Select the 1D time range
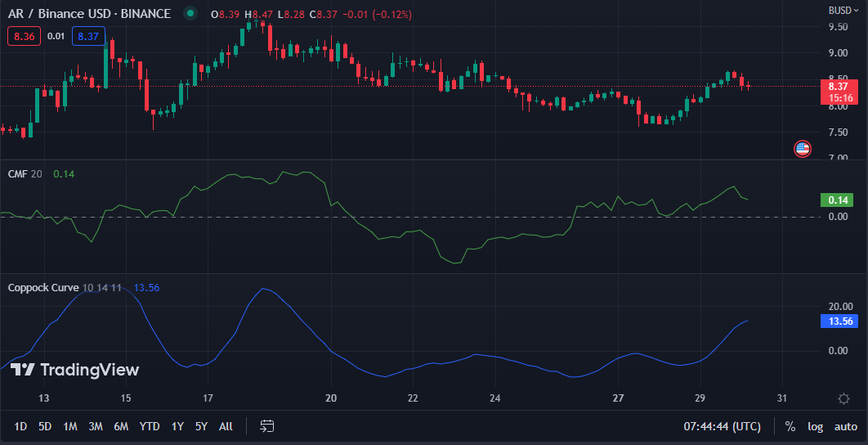868x445 pixels. point(21,426)
